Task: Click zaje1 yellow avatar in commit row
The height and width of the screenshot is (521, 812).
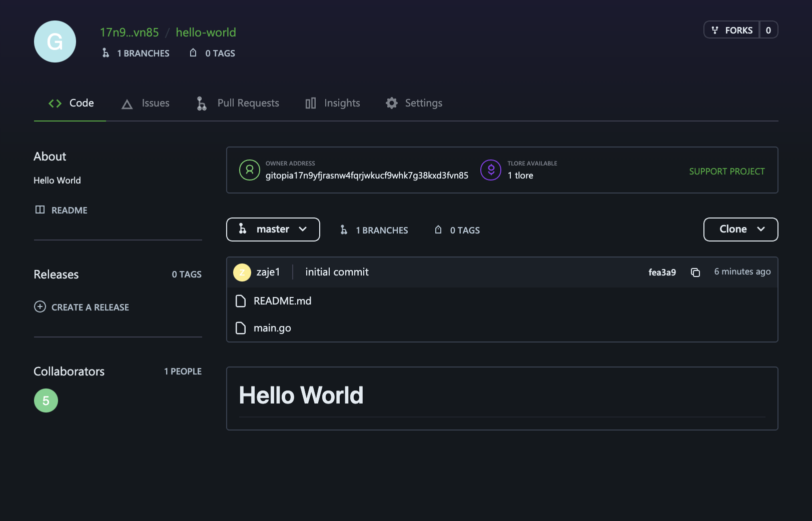Action: pyautogui.click(x=242, y=272)
